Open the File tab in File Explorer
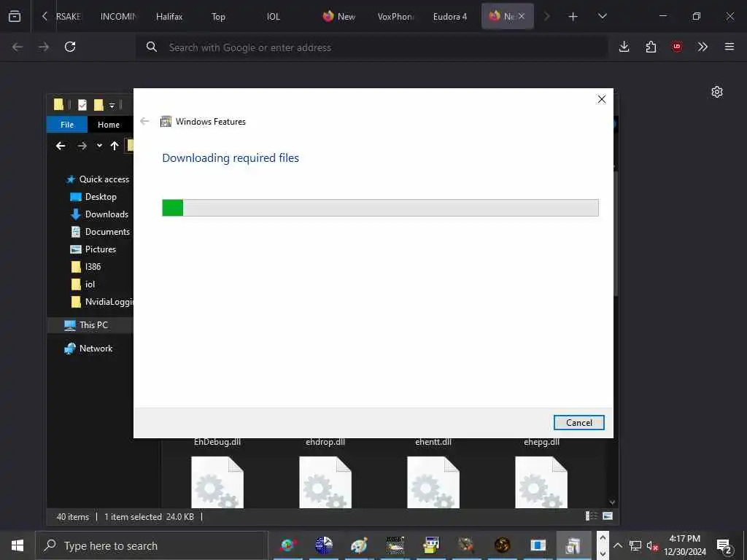Image resolution: width=747 pixels, height=560 pixels. [x=67, y=125]
